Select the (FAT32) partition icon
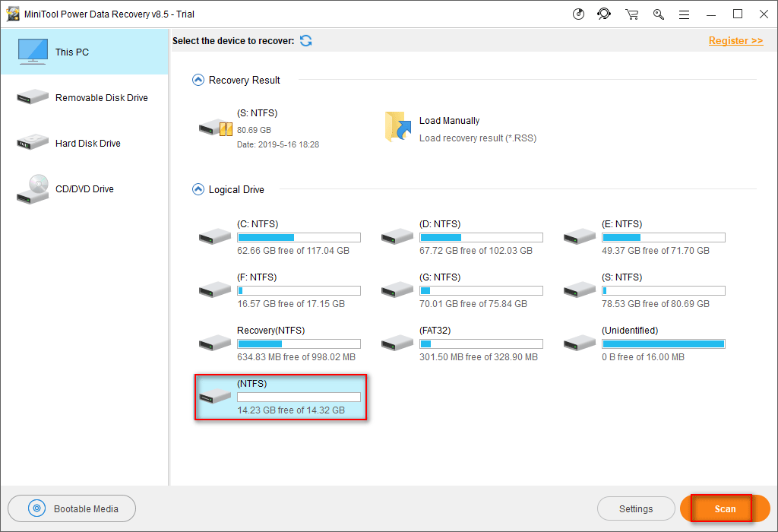Viewport: 778px width, 532px height. click(x=397, y=343)
